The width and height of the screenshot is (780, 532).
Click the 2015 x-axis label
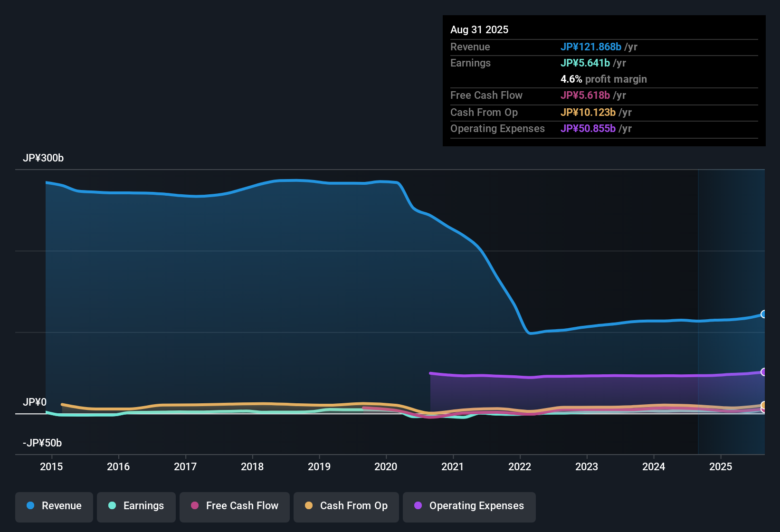coord(51,466)
